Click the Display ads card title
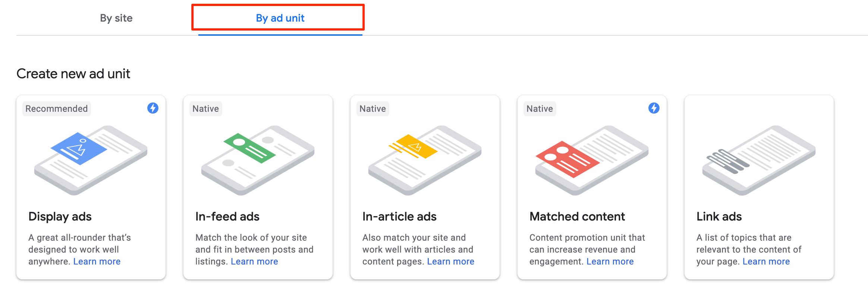Image resolution: width=868 pixels, height=301 pixels. pyautogui.click(x=60, y=216)
